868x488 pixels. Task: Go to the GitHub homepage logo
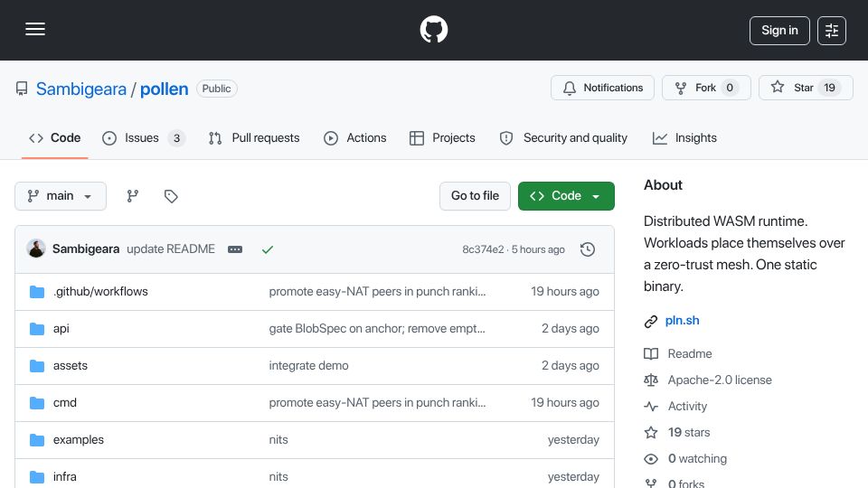[433, 29]
